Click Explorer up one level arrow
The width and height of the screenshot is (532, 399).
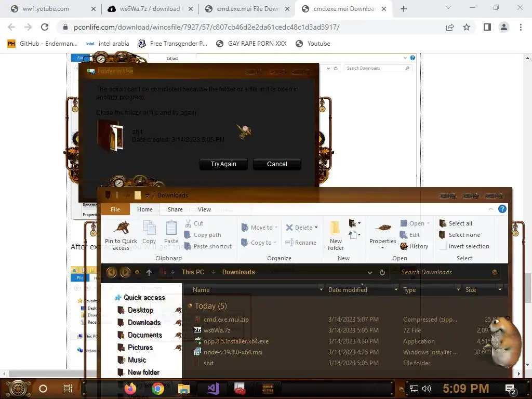click(x=149, y=272)
